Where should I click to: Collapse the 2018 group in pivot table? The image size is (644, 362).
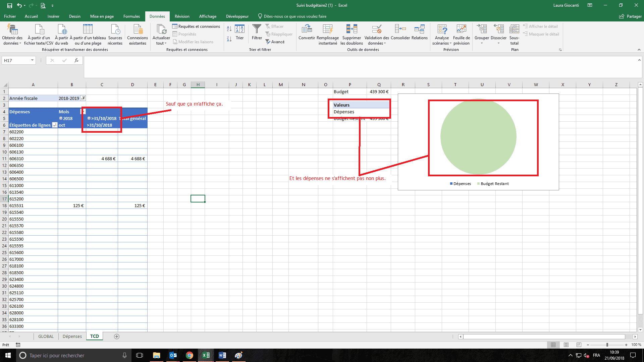[x=61, y=118]
